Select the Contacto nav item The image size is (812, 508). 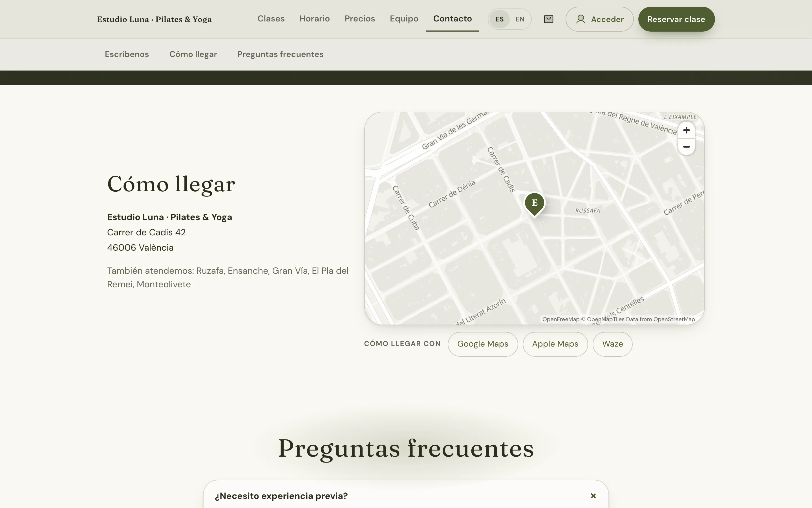point(452,19)
